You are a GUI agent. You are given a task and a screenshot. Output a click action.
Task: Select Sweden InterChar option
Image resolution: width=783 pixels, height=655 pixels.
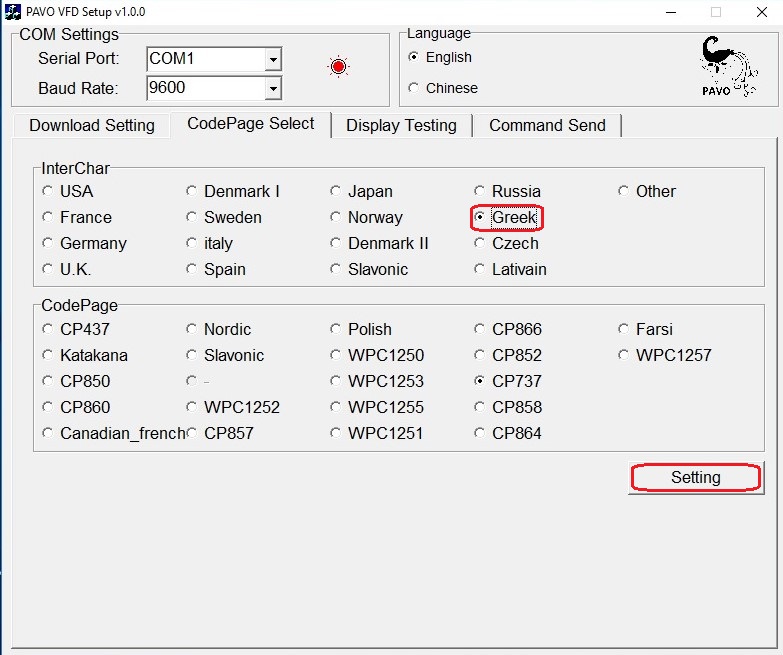point(224,217)
